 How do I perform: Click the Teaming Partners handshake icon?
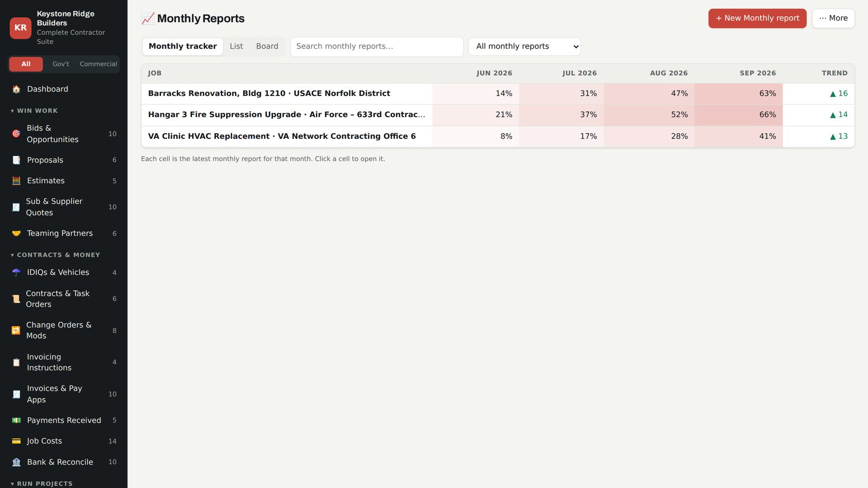pyautogui.click(x=16, y=233)
